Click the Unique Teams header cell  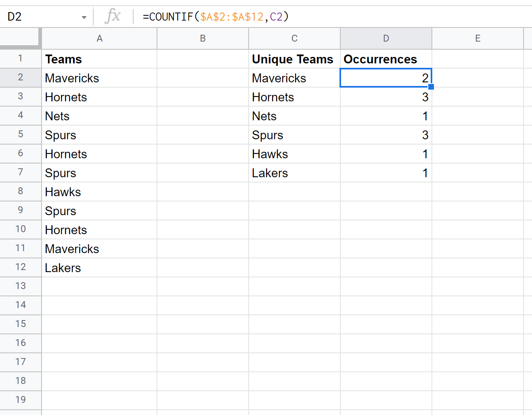pyautogui.click(x=294, y=59)
